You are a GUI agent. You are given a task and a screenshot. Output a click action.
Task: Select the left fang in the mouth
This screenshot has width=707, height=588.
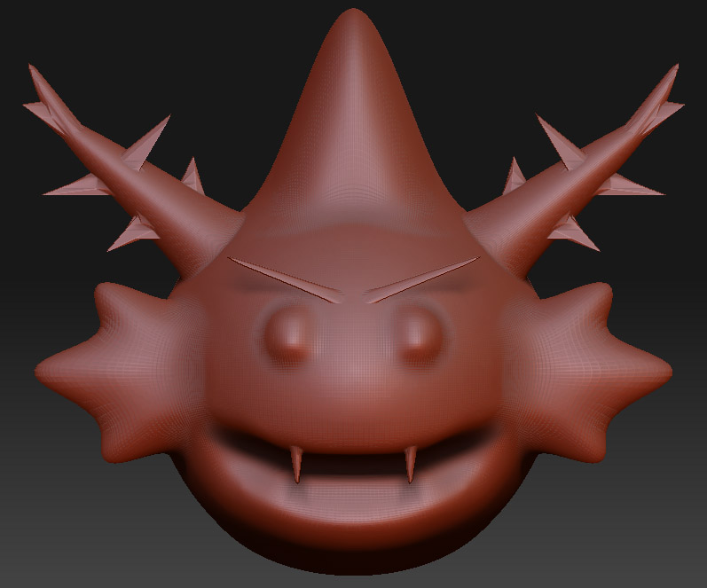295,464
